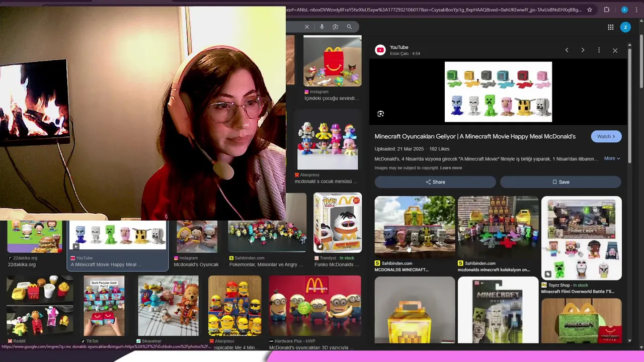Open the mcdonalds minecraft koleksiyon related image
644x362 pixels.
click(498, 227)
